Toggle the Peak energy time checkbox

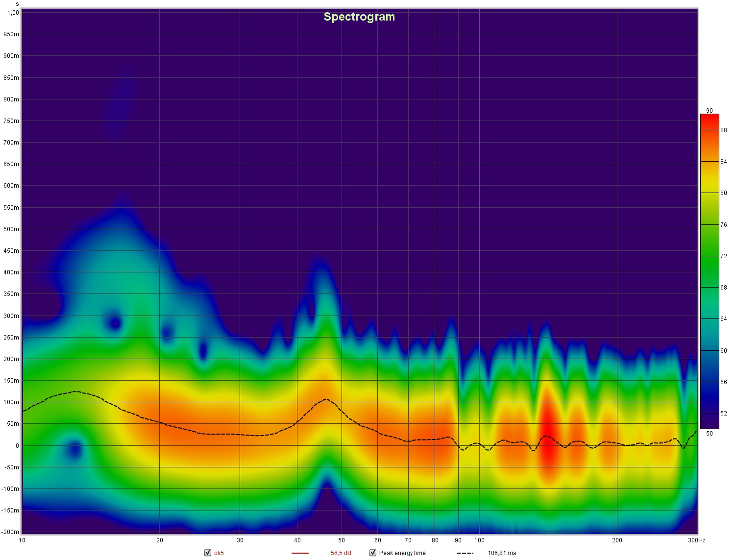coord(373,553)
